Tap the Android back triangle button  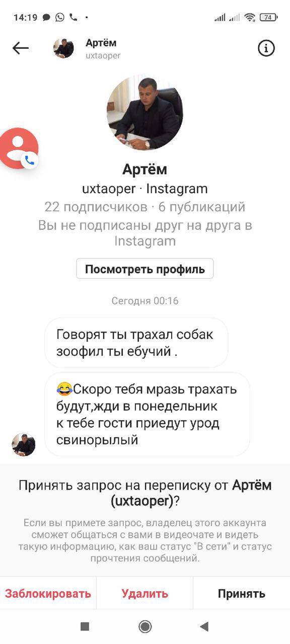tap(204, 626)
